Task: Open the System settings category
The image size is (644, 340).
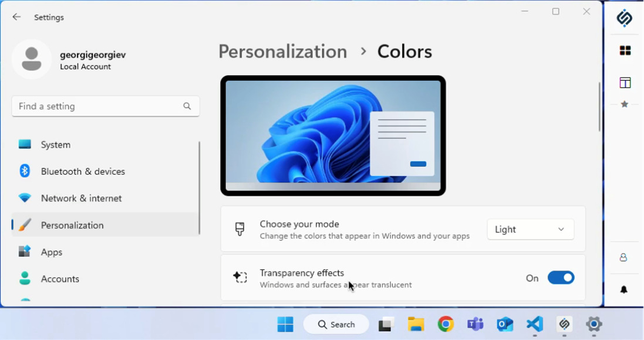Action: (105, 144)
